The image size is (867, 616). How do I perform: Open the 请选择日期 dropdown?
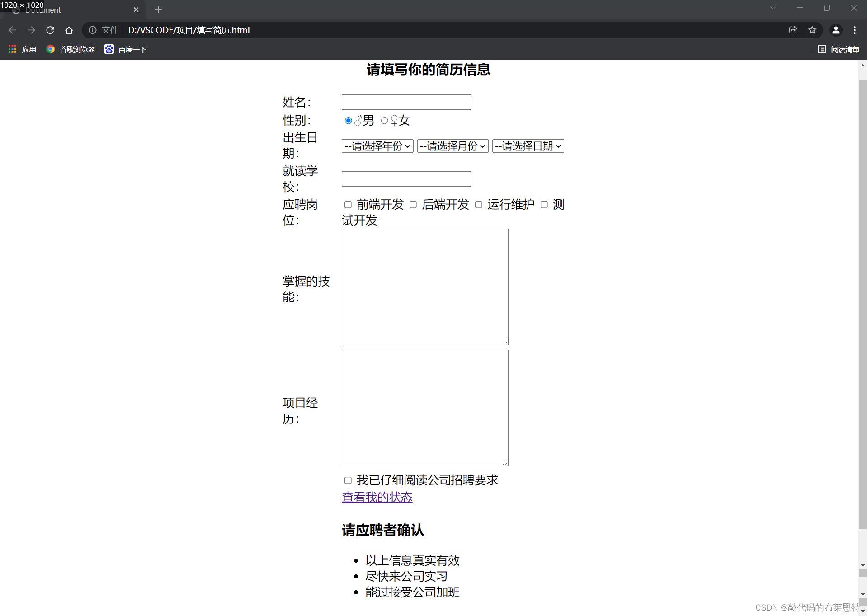point(528,146)
